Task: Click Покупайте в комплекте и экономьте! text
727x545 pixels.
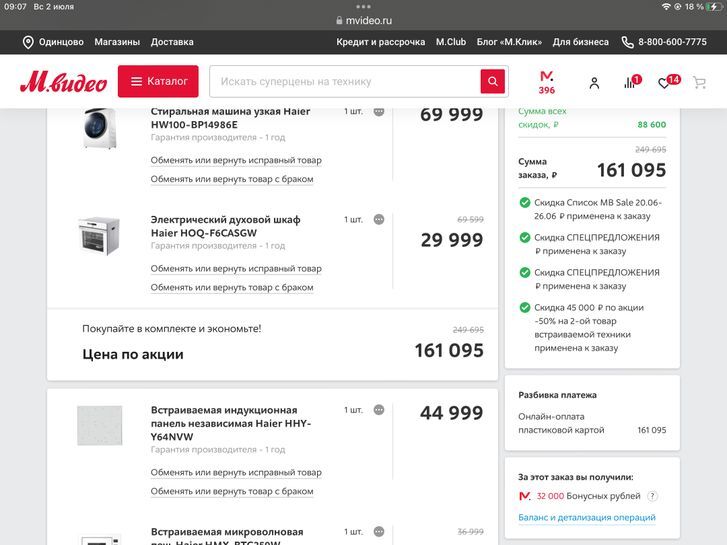Action: [x=172, y=328]
